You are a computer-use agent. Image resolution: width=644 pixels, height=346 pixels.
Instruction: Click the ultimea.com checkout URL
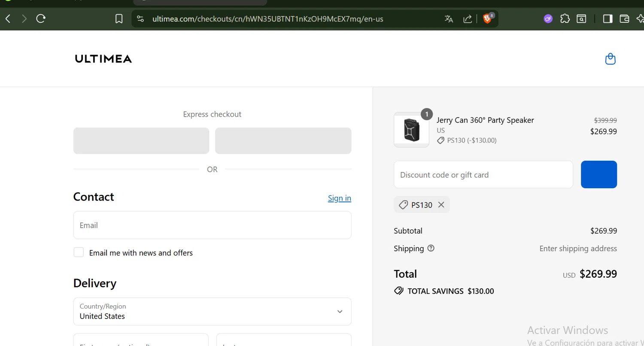tap(267, 19)
